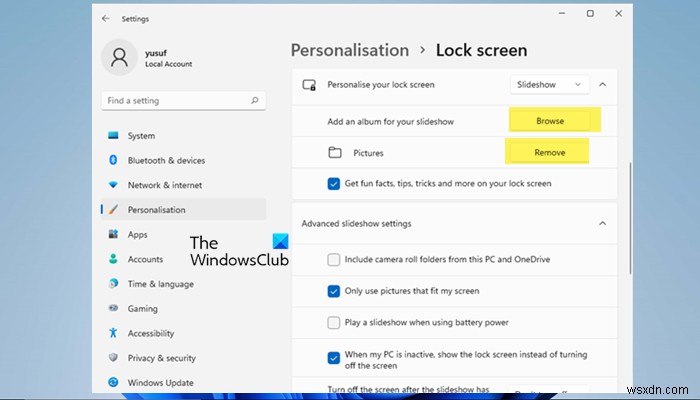Click the back arrow in Settings
Image resolution: width=700 pixels, height=400 pixels.
point(106,19)
